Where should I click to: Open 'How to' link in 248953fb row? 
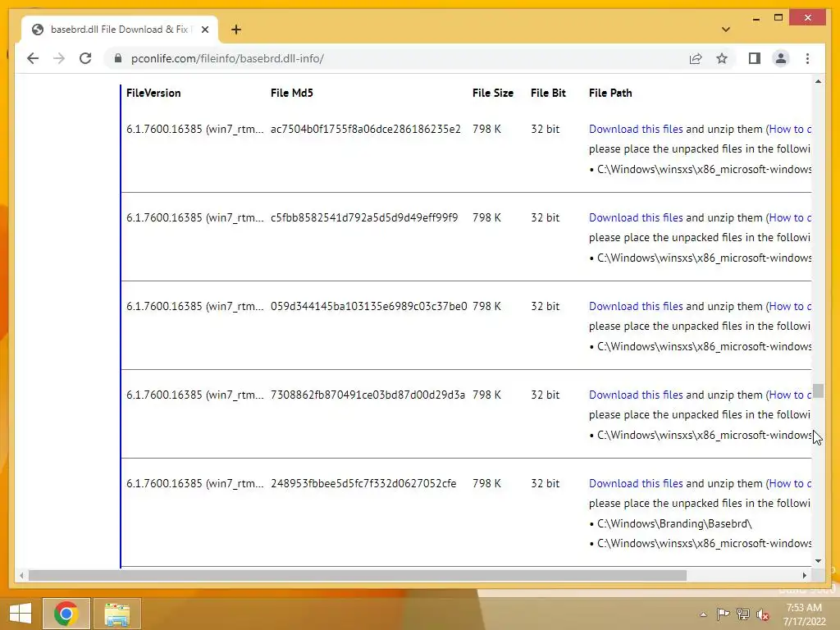[x=790, y=483]
